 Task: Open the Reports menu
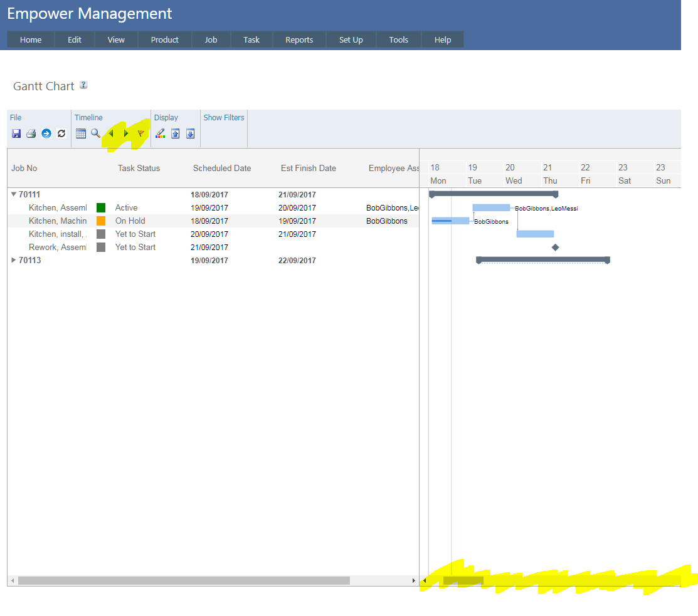299,39
